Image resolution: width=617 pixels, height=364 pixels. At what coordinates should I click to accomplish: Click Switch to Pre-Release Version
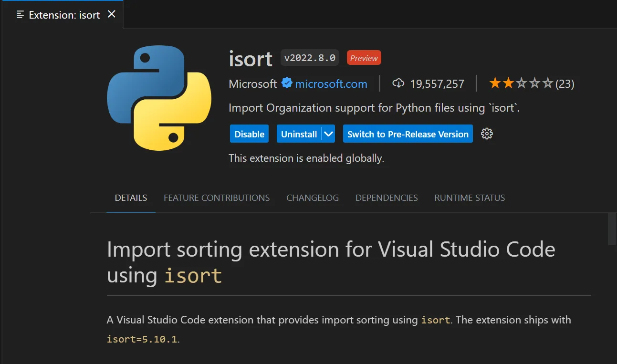[x=408, y=134]
